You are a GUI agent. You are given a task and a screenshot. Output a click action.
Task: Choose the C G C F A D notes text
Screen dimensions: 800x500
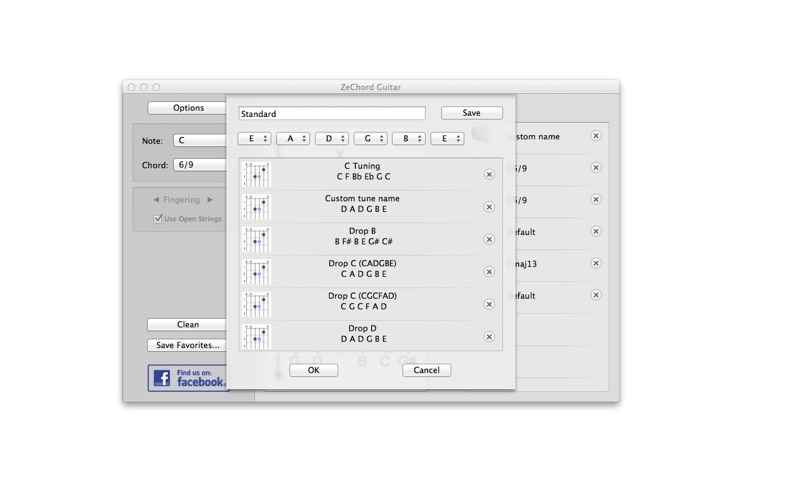(364, 306)
